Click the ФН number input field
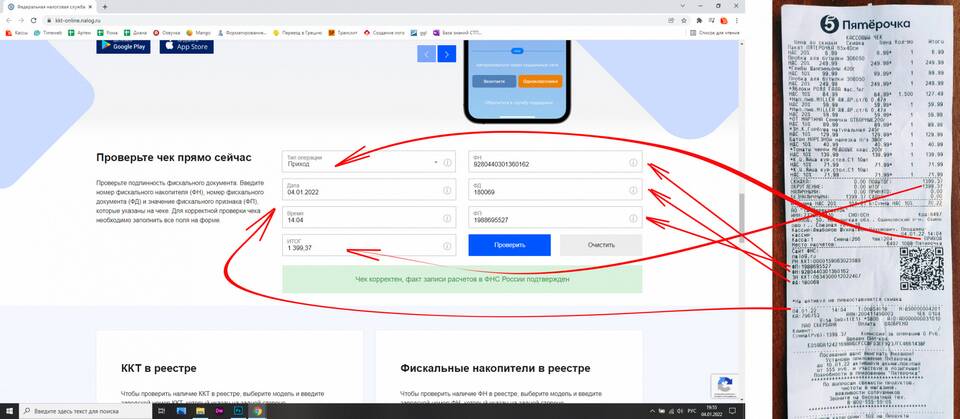The width and height of the screenshot is (960, 419). pos(545,163)
